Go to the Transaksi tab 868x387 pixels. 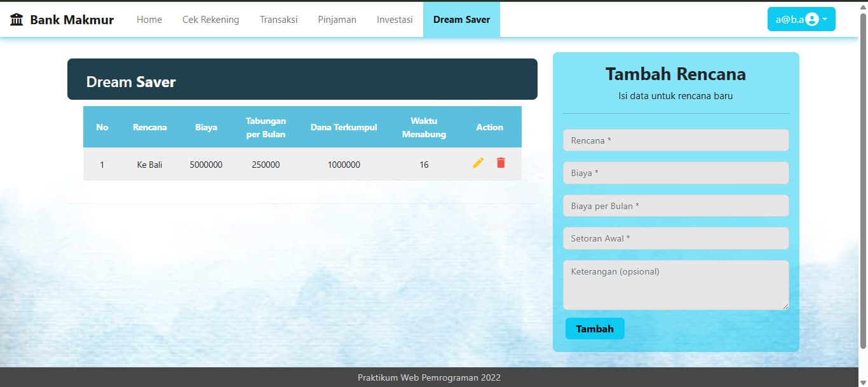click(x=278, y=19)
